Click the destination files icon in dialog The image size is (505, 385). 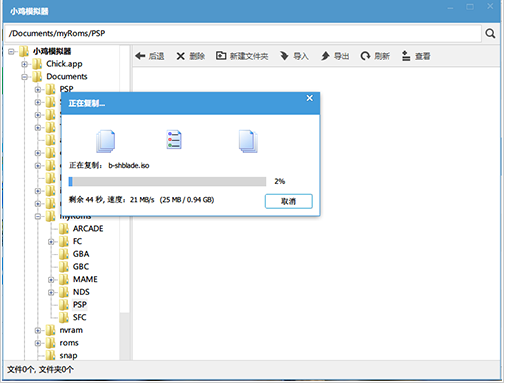(x=248, y=141)
